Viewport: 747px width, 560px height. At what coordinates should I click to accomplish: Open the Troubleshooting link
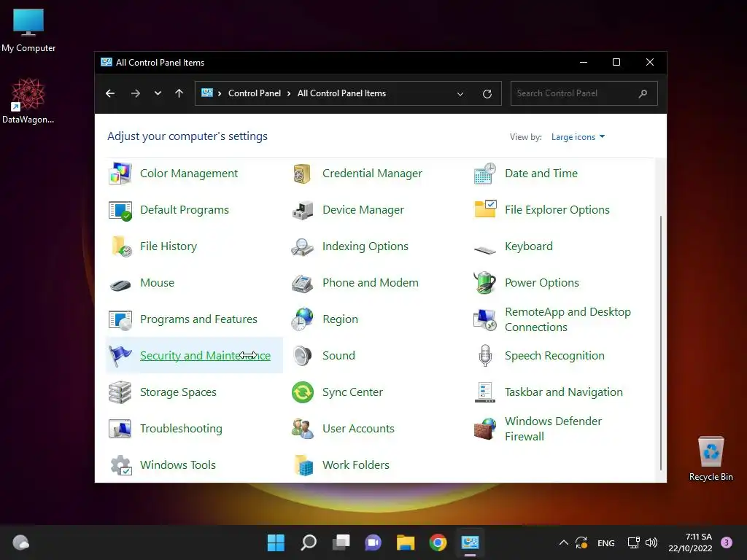181,429
